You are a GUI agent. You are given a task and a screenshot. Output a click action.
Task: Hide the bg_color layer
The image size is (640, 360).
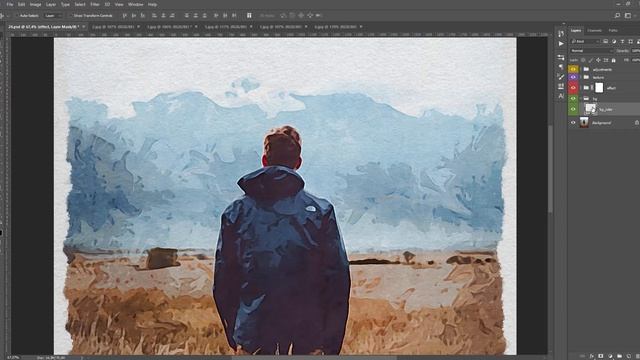click(x=573, y=109)
